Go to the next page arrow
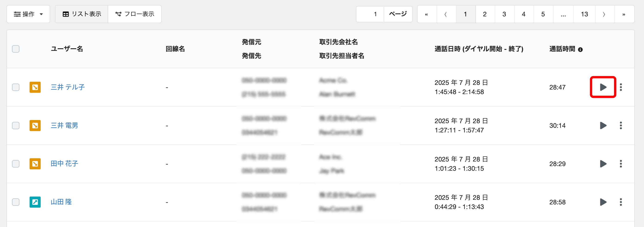644x227 pixels. [x=605, y=14]
